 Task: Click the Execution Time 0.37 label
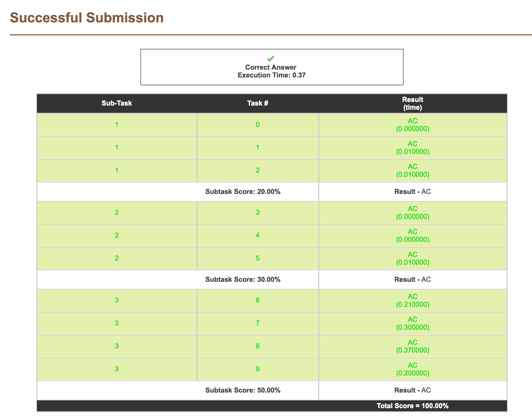coord(271,75)
